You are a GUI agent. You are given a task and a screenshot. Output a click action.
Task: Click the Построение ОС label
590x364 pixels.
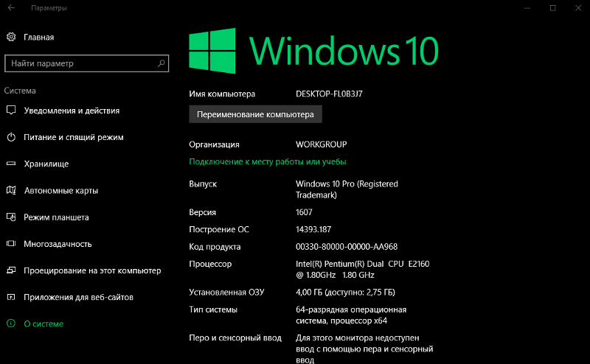(219, 229)
